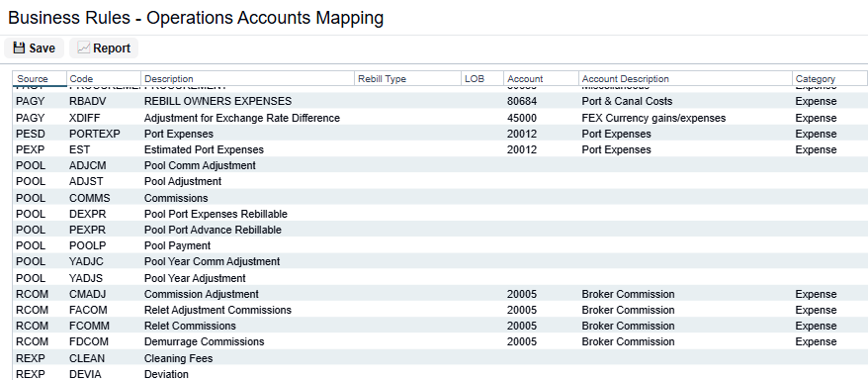Click Demurrage Commissions description

coord(205,341)
